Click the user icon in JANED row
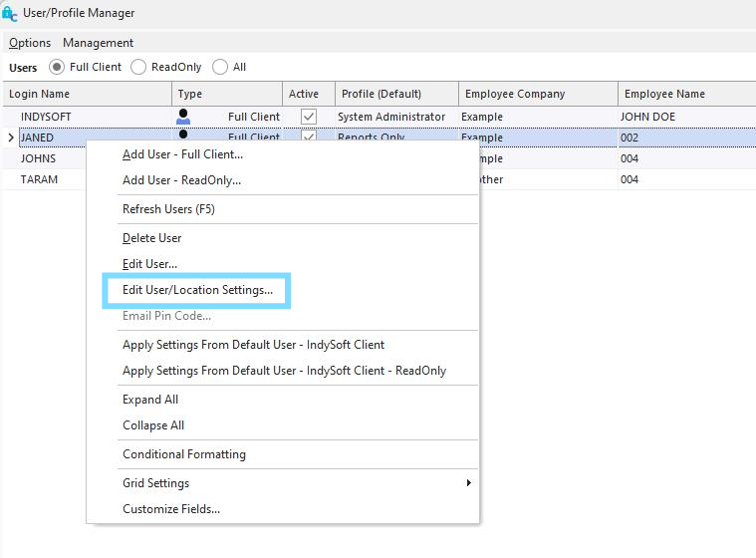 click(183, 135)
